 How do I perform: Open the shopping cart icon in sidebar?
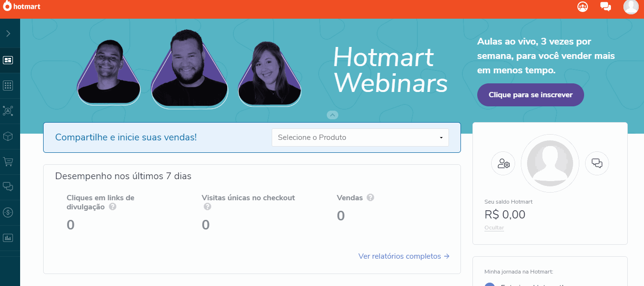pyautogui.click(x=8, y=162)
